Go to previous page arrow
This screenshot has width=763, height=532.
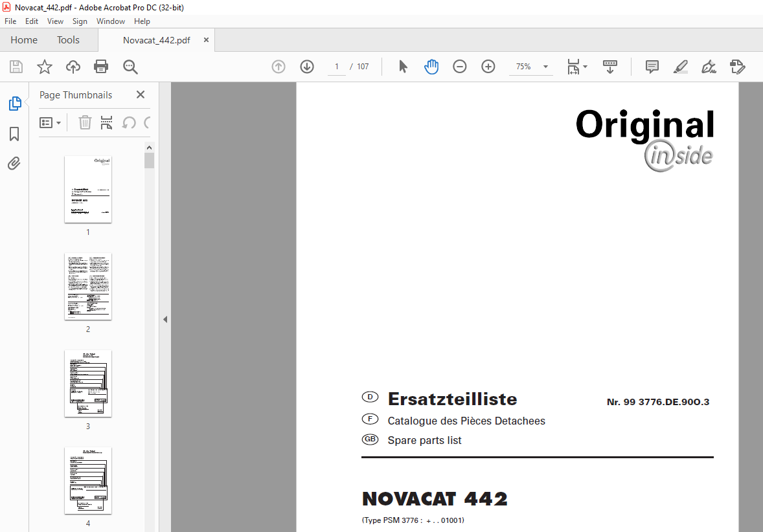[279, 67]
